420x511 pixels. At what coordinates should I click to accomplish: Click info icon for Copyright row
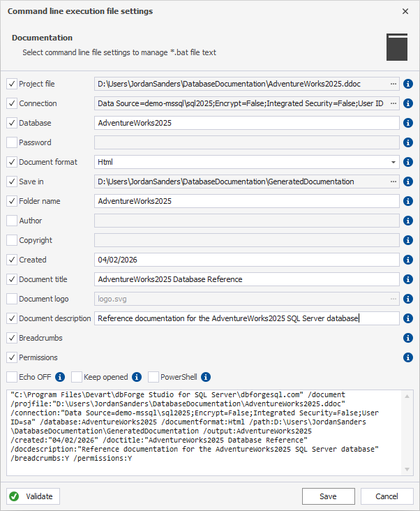tap(408, 240)
